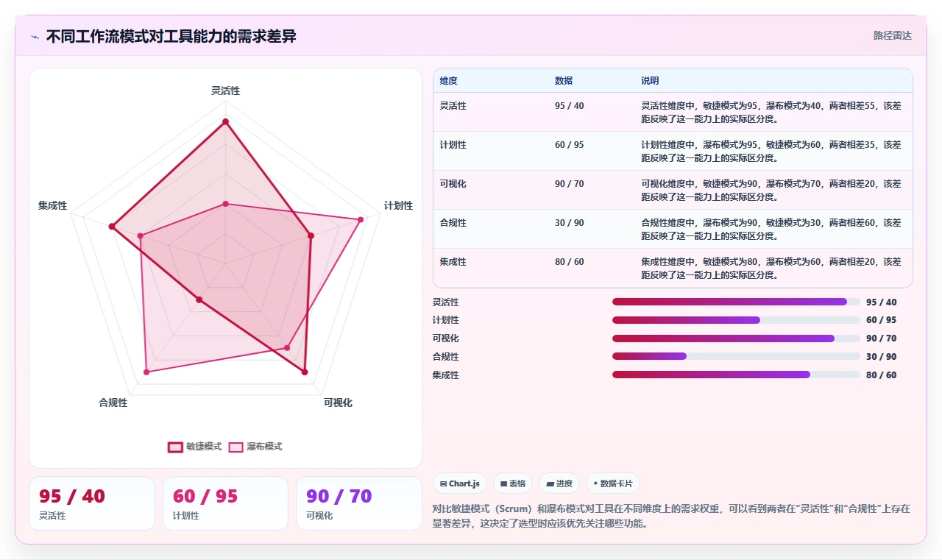
Task: Click the 合规性 row in the table
Action: [x=673, y=229]
